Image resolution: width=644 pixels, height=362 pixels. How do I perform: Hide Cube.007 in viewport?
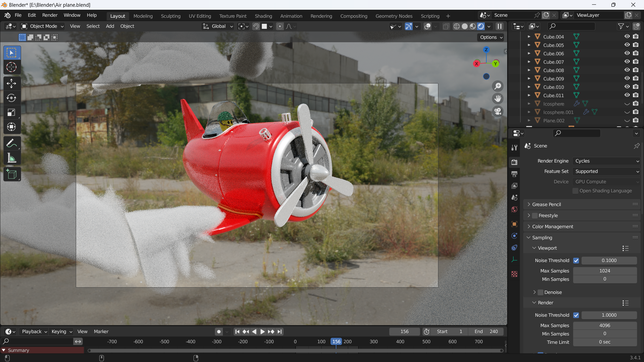tap(627, 62)
